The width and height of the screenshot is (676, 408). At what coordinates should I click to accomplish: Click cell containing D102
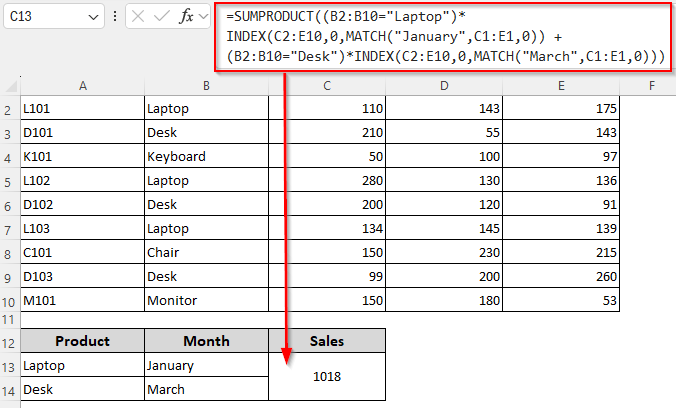click(x=82, y=204)
